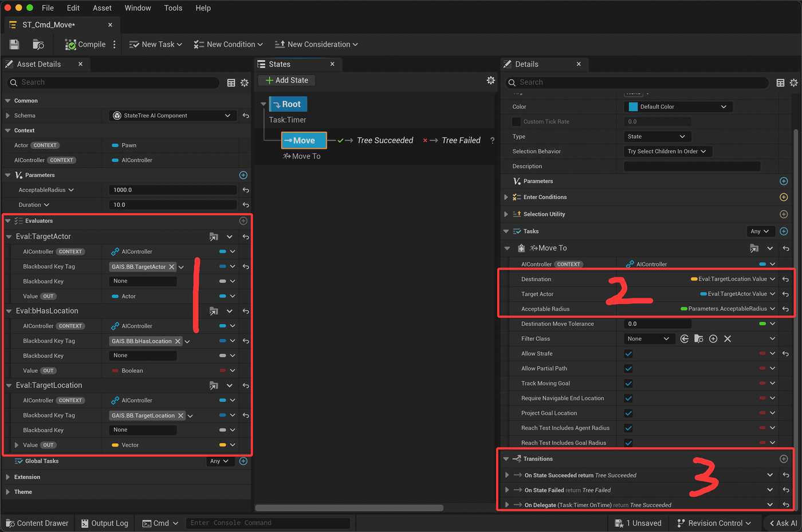802x532 pixels.
Task: Enable the Custom Tick Rate checkbox
Action: click(517, 121)
